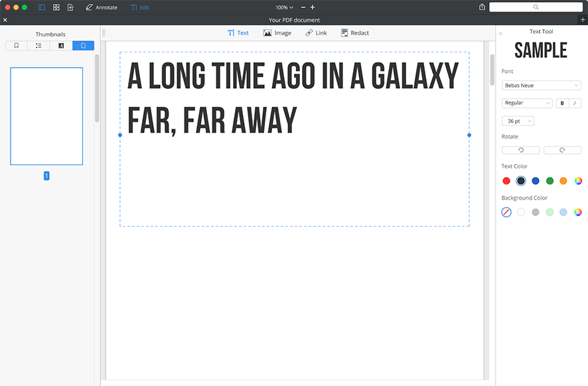Screen dimensions: 588x386
Task: Click the share icon in title bar
Action: [x=482, y=7]
